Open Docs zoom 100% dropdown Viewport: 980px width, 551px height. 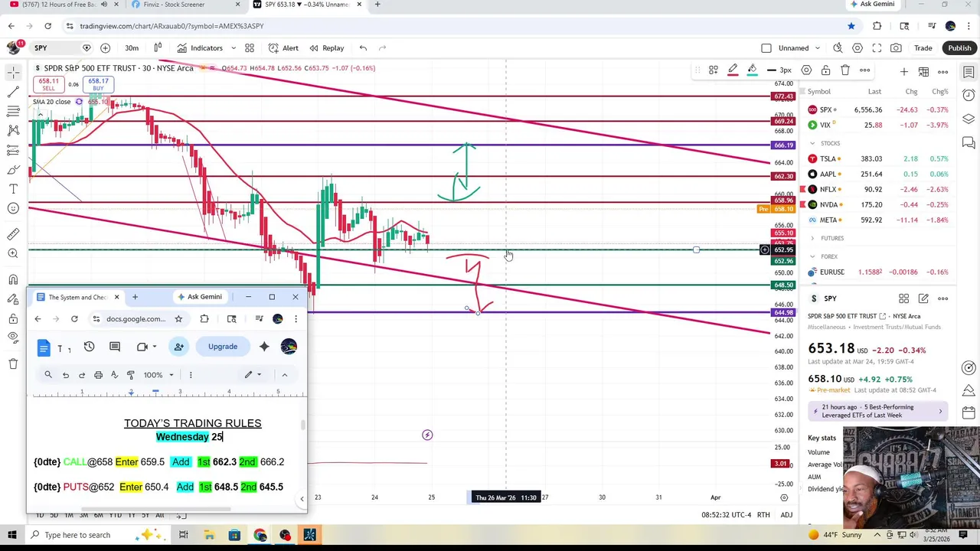[x=159, y=375]
